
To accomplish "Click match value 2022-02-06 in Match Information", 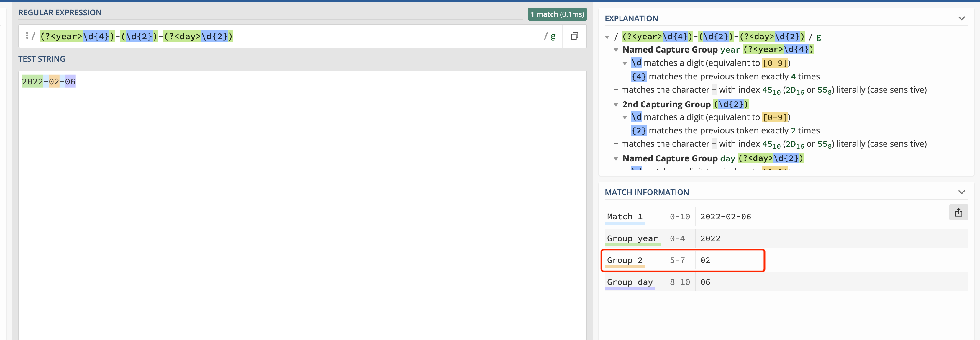I will pyautogui.click(x=725, y=217).
